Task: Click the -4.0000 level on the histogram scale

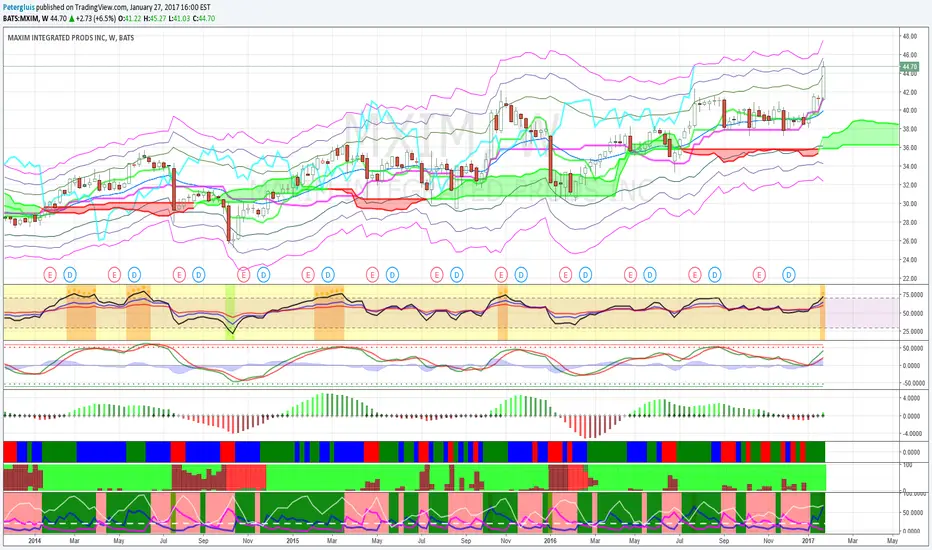Action: point(912,433)
